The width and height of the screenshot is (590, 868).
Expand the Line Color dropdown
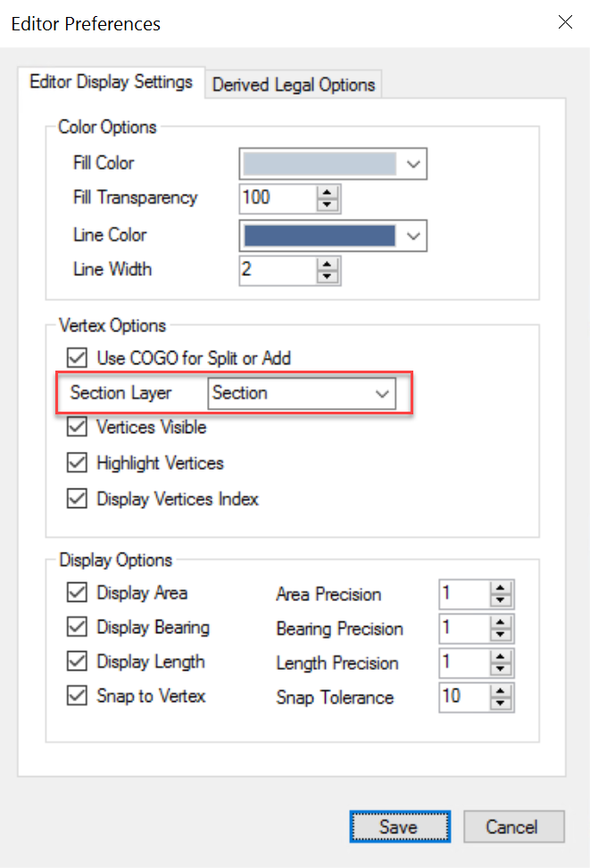click(x=412, y=236)
